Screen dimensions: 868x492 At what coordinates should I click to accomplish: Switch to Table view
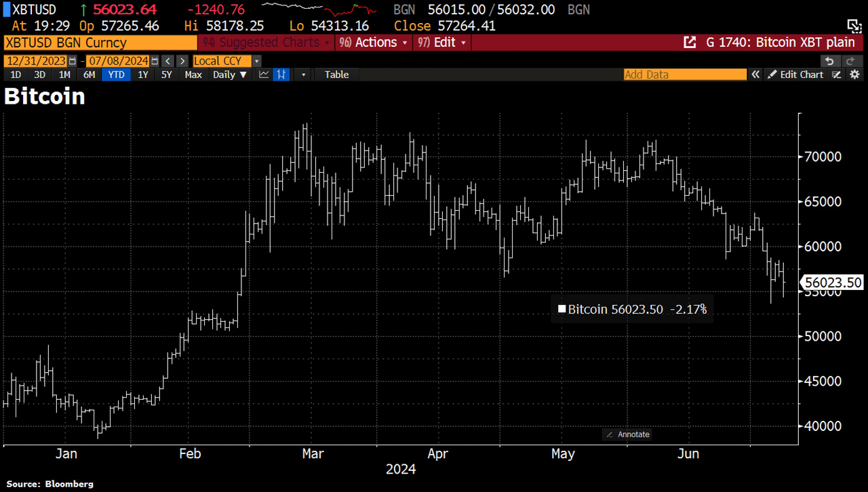coord(336,75)
